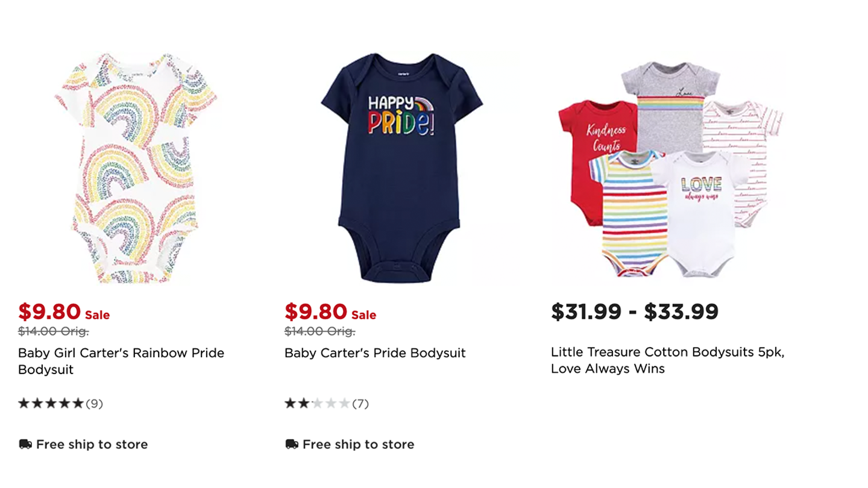Click the truck icon under the Pride bodysuit

point(292,445)
